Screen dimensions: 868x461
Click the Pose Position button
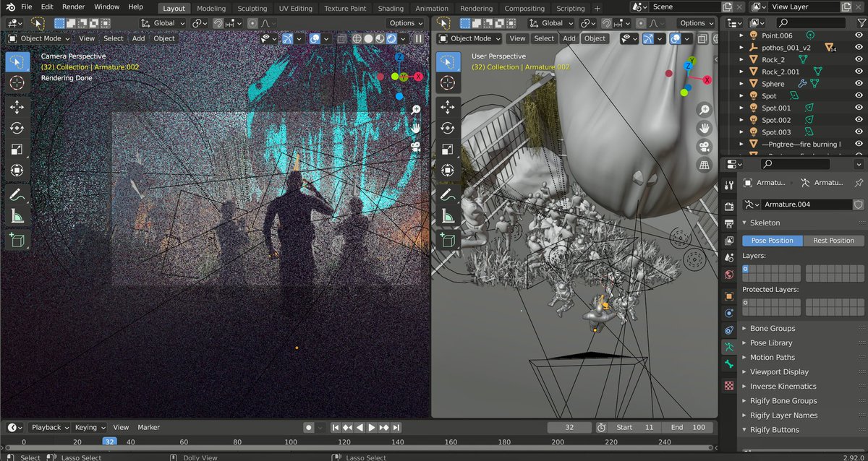[773, 241]
